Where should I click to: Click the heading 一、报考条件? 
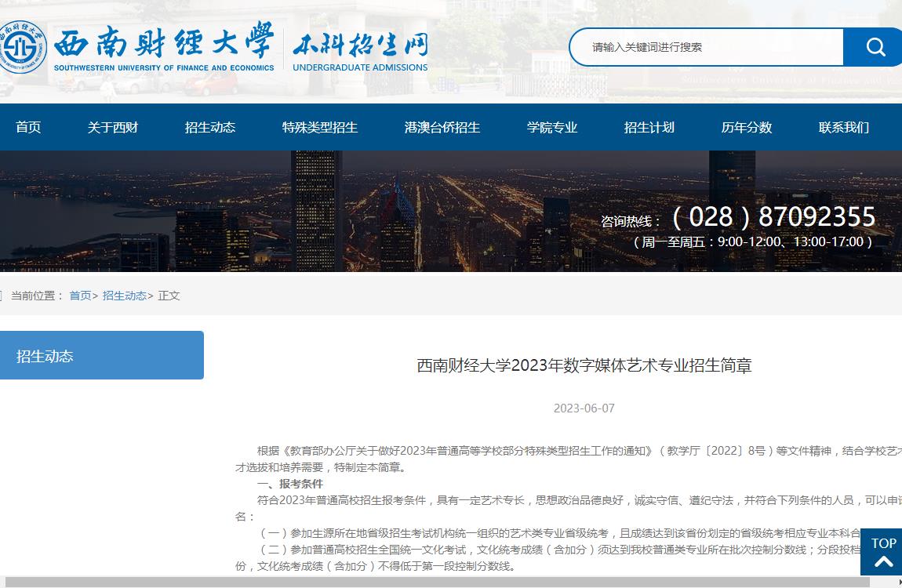click(290, 484)
